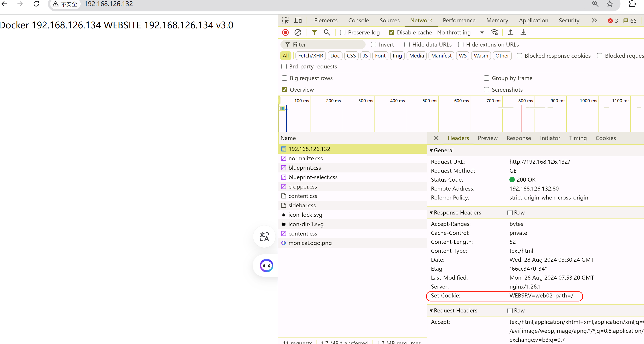This screenshot has height=344, width=644.
Task: Switch to the Console tab
Action: [358, 21]
